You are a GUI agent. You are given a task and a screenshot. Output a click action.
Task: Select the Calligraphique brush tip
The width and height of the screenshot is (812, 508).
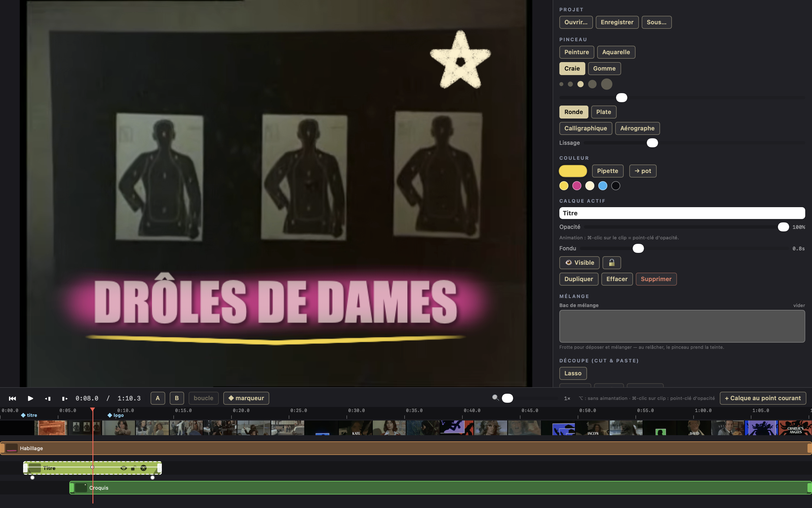coord(586,128)
